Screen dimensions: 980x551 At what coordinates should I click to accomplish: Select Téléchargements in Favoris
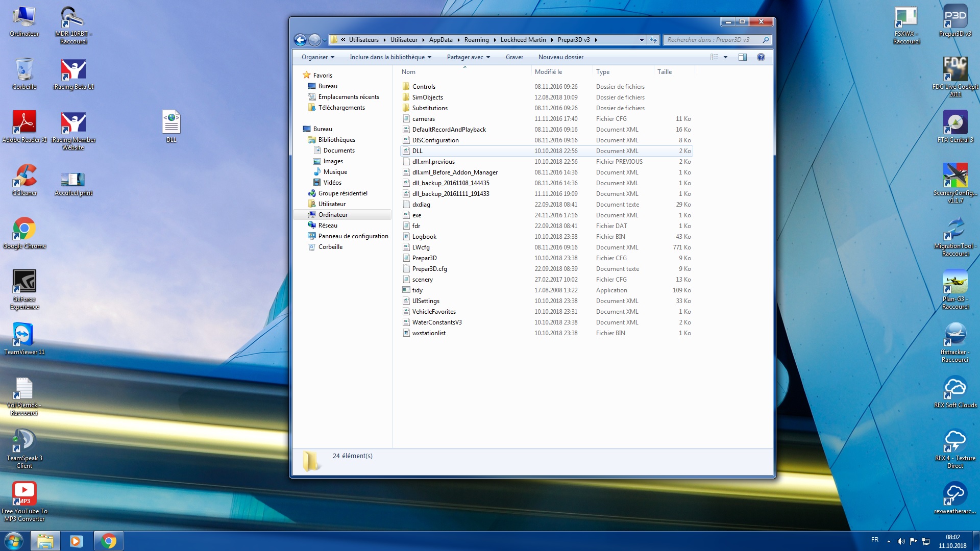coord(341,108)
